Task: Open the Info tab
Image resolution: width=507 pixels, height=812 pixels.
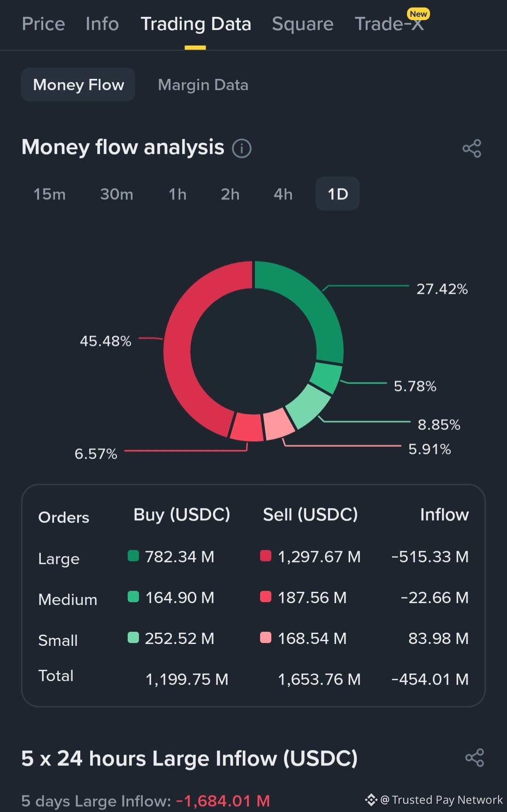Action: (102, 23)
